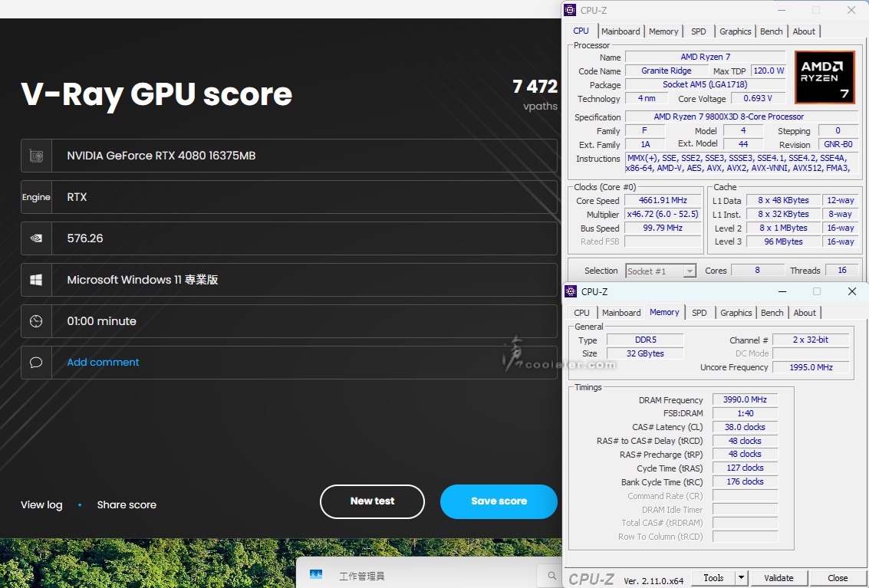The image size is (869, 588).
Task: Click the Core Speed value 4661.91 MHz
Action: [x=663, y=201]
